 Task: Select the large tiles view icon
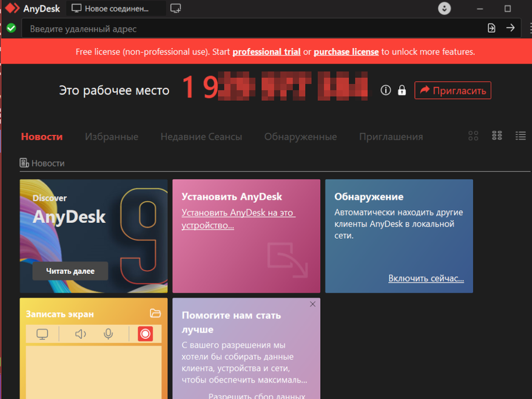473,136
